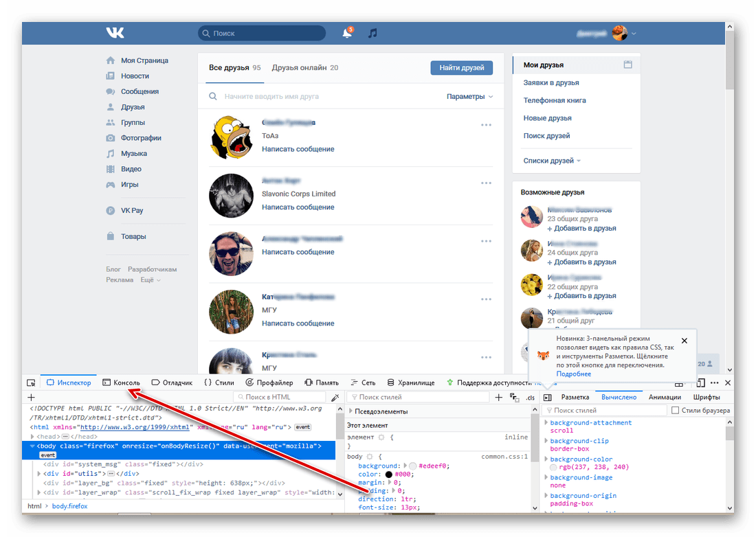Click the Поиск field in VK header
This screenshot has height=537, width=756.
262,33
